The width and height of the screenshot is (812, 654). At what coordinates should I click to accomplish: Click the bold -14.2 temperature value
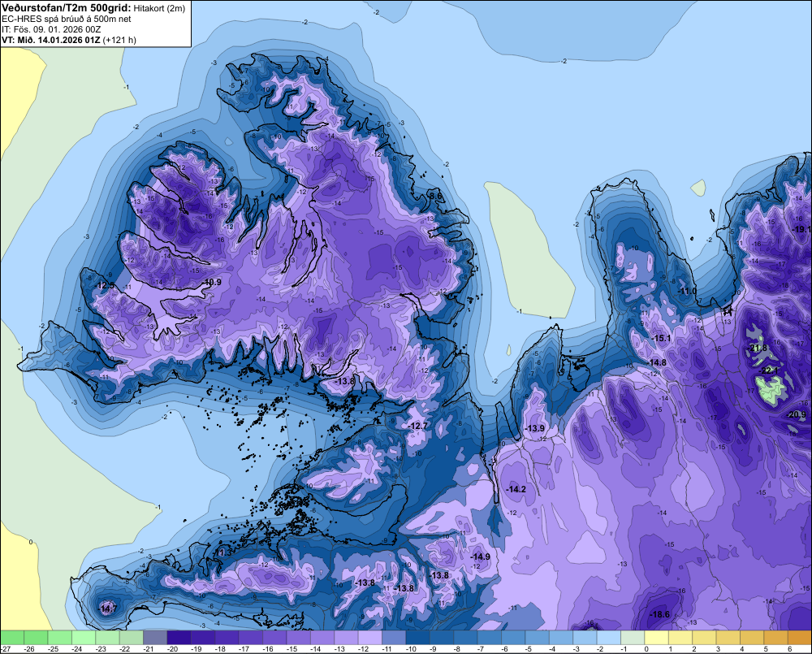click(516, 489)
